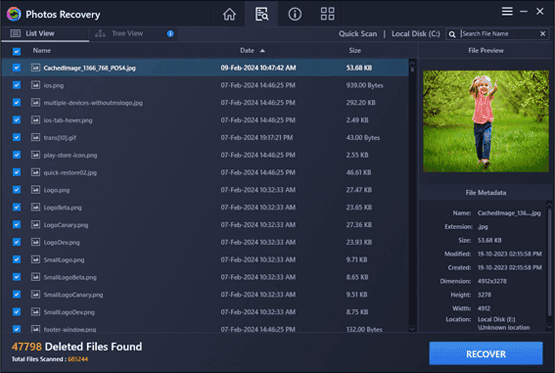Sort by Date column arrow
The image size is (555, 373).
[x=262, y=51]
